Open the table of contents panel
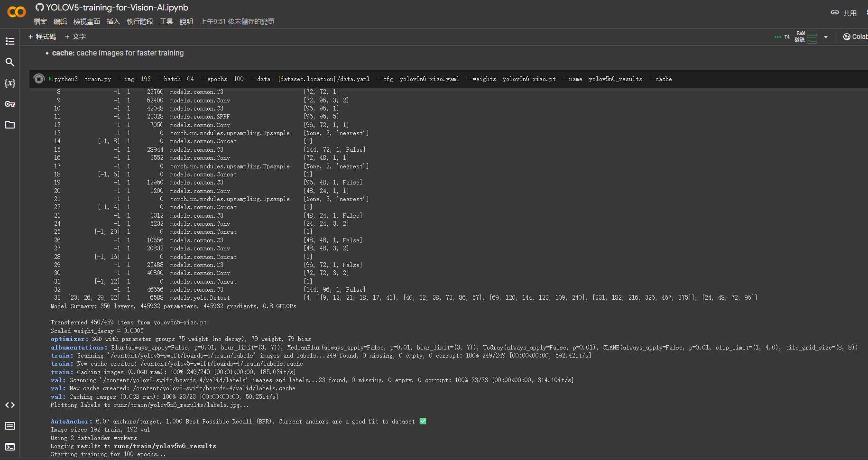This screenshot has height=460, width=868. click(10, 41)
